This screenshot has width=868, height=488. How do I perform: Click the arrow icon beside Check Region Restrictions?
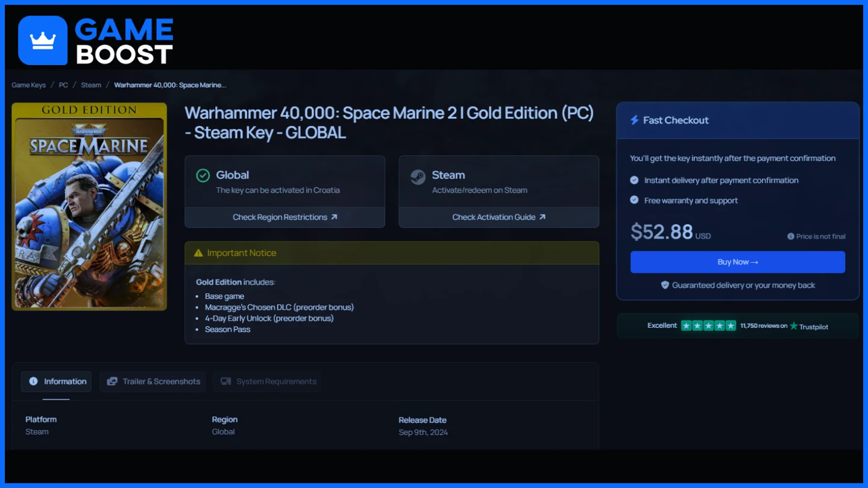click(x=334, y=217)
